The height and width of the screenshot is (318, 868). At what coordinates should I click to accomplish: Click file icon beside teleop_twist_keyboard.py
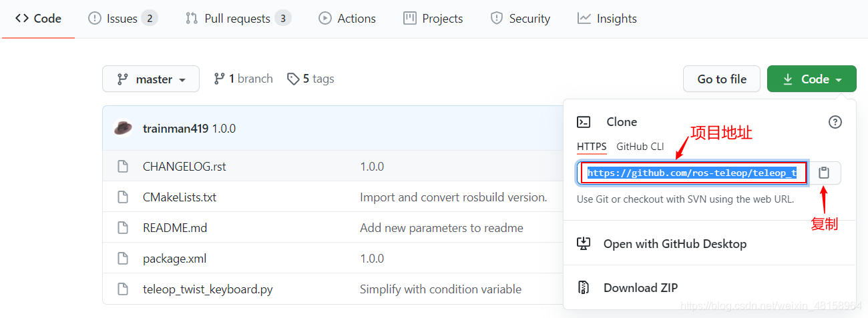(122, 289)
